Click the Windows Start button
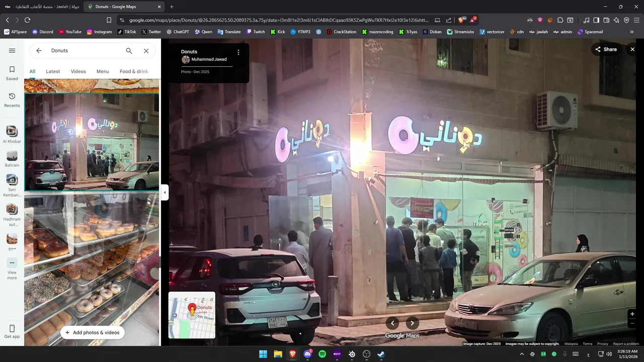Image resolution: width=644 pixels, height=362 pixels. (x=263, y=354)
